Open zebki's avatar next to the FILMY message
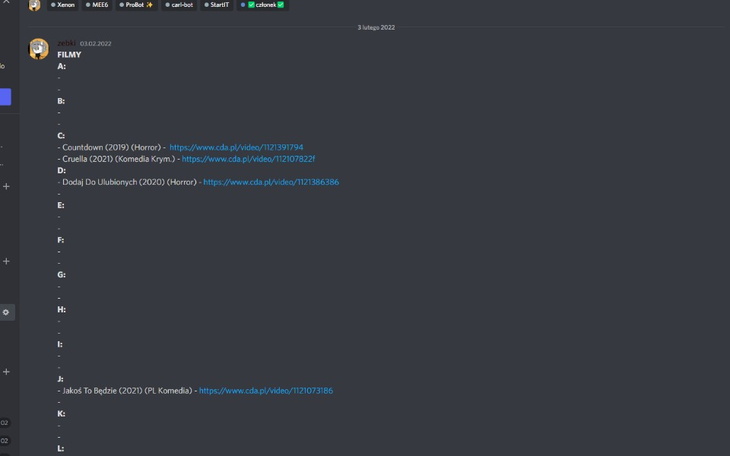Image resolution: width=730 pixels, height=456 pixels. 39,49
